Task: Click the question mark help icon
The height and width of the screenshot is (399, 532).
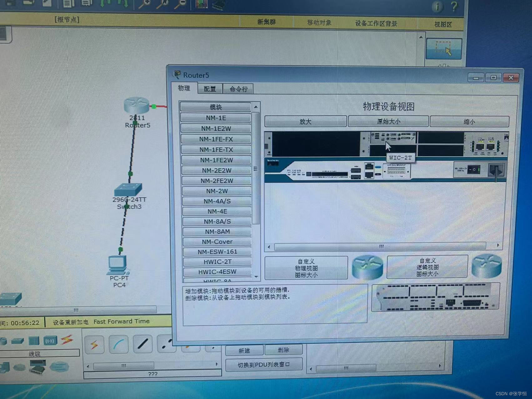Action: pyautogui.click(x=454, y=6)
